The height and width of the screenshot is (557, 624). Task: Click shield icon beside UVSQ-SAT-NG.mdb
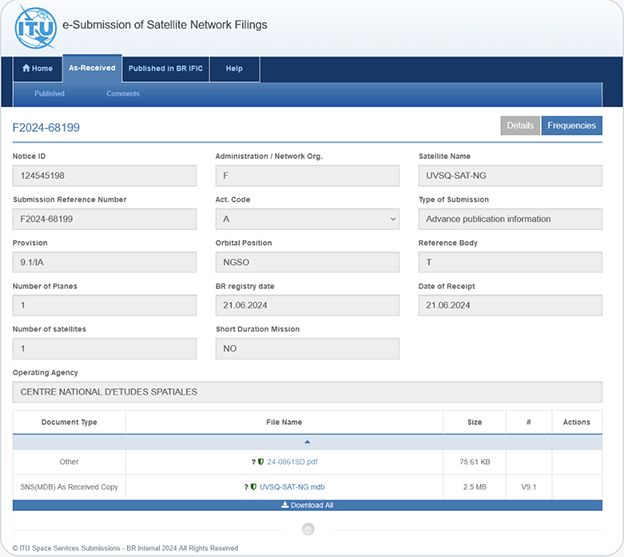point(254,487)
